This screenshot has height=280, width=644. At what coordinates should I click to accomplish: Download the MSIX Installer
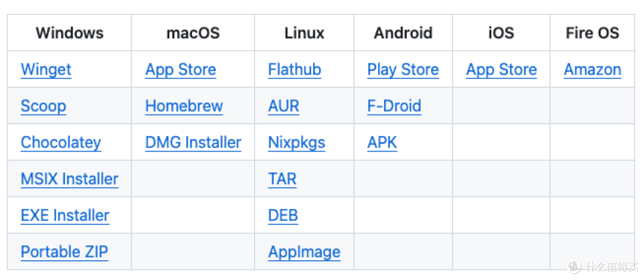tap(69, 179)
